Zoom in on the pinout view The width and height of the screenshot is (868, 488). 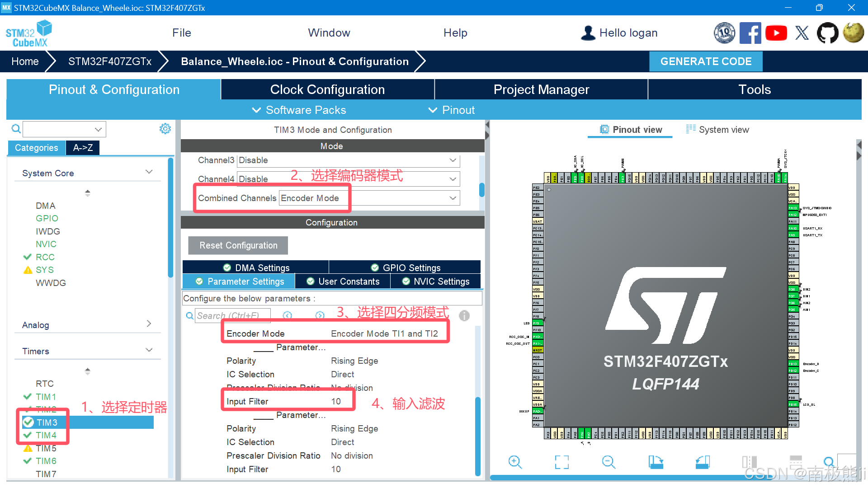[515, 462]
